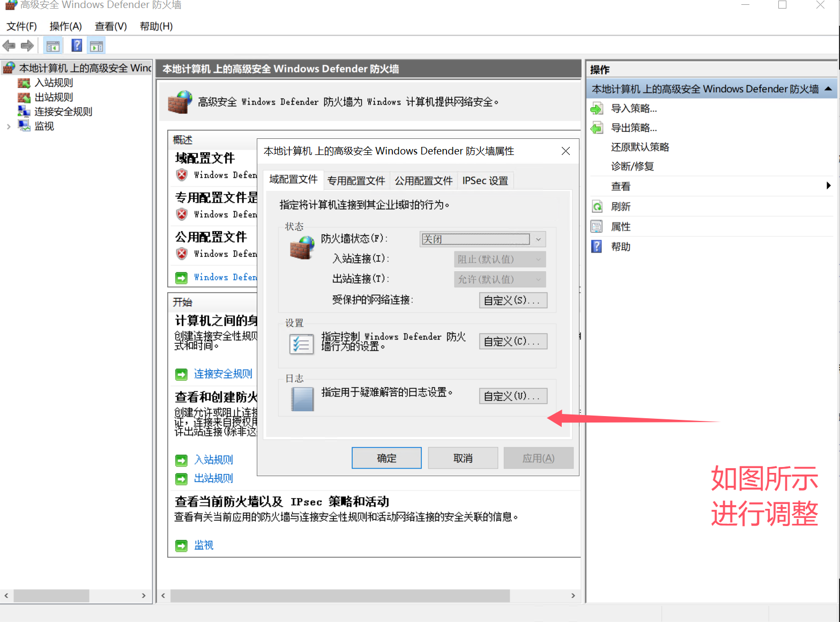The width and height of the screenshot is (840, 622).
Task: Open the 帮助(H) menu
Action: [156, 26]
